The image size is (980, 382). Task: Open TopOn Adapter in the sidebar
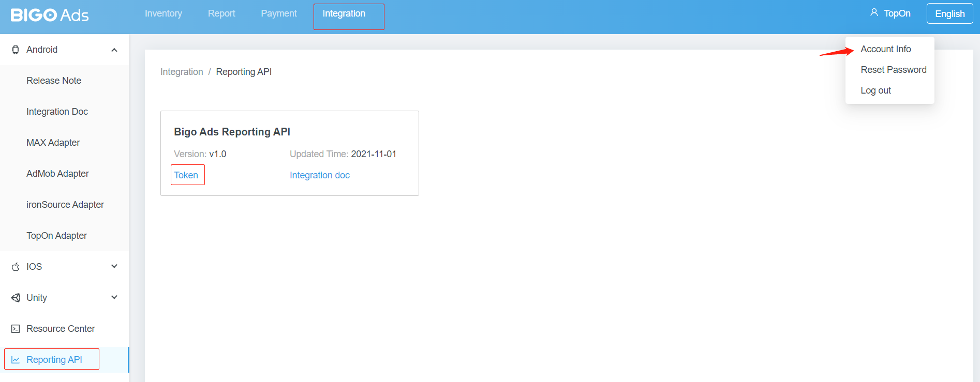tap(56, 236)
